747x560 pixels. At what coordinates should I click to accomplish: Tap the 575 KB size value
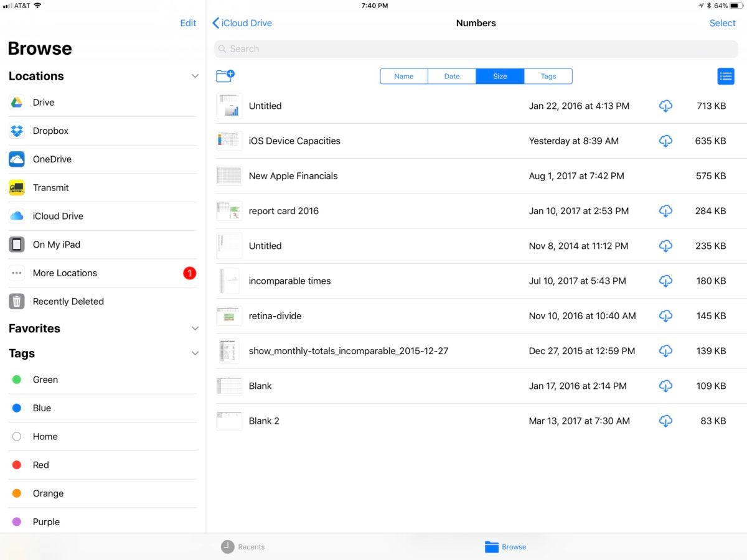711,176
